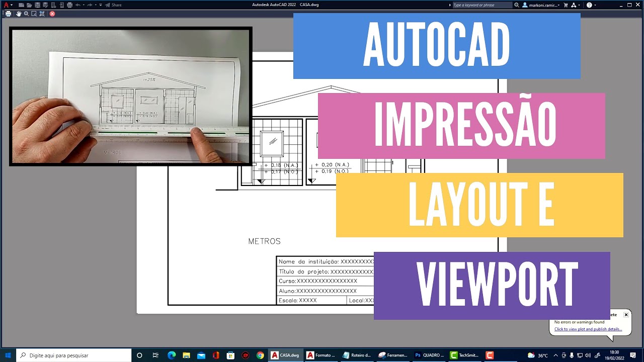Click the search keyword input field
644x362 pixels.
[x=482, y=5]
